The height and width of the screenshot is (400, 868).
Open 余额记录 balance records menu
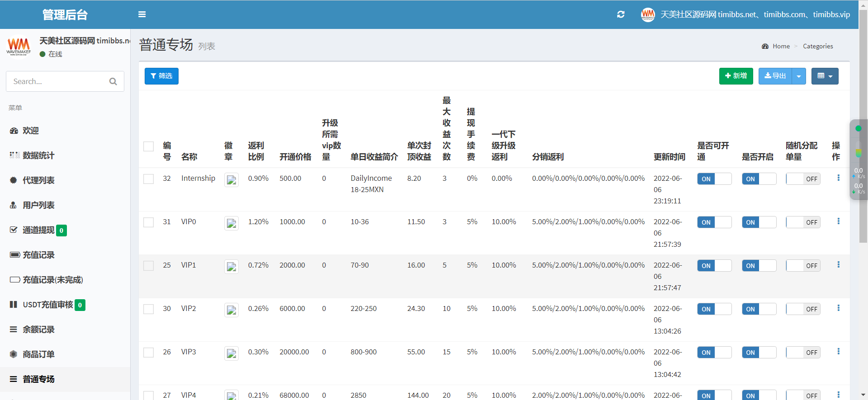point(65,329)
